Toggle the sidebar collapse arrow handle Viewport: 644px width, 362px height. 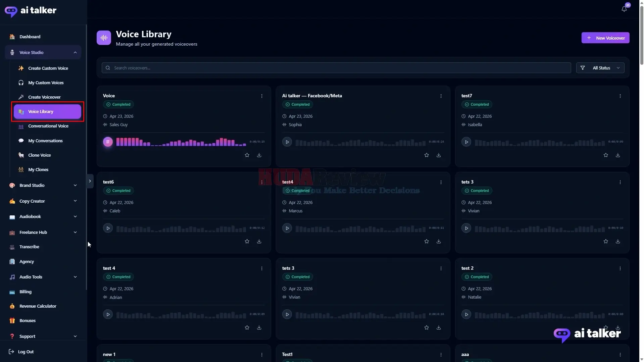click(90, 181)
